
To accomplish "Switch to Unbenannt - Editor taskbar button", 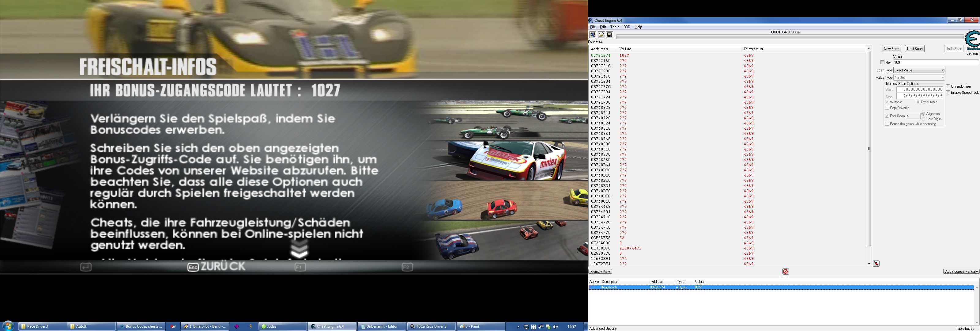I will click(382, 326).
